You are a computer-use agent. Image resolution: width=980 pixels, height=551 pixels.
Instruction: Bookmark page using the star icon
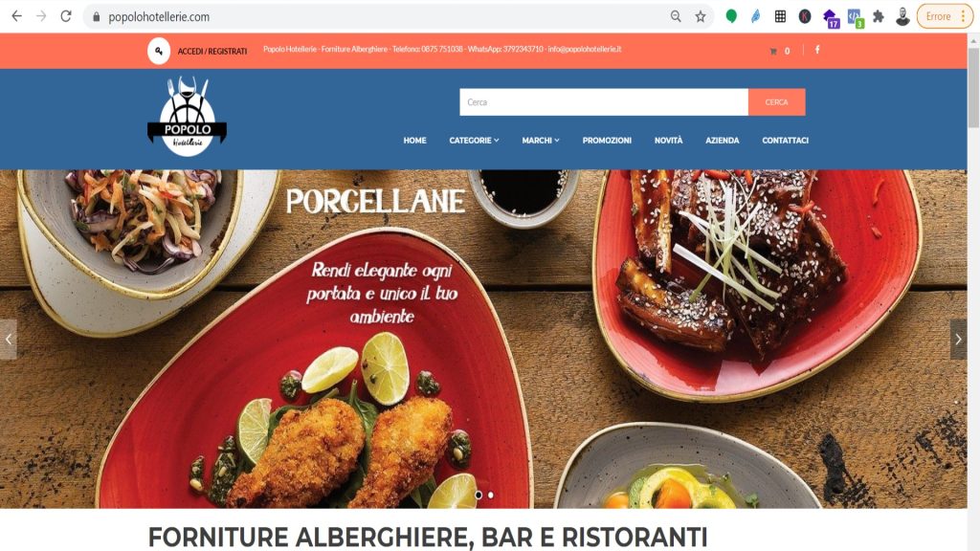point(701,17)
